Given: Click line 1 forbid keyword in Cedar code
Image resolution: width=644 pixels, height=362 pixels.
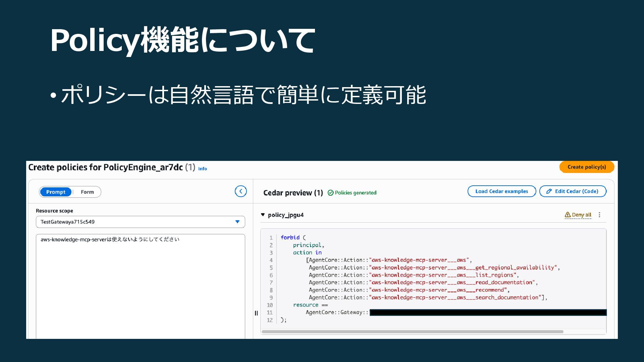Looking at the screenshot, I should (x=290, y=238).
